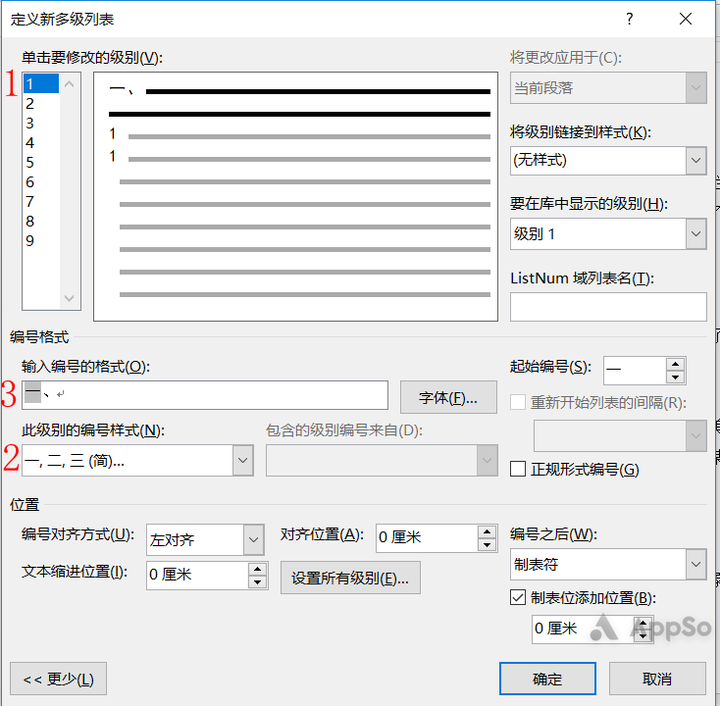Image resolution: width=720 pixels, height=706 pixels.
Task: Open the 字体 font dialog button
Action: coord(448,397)
